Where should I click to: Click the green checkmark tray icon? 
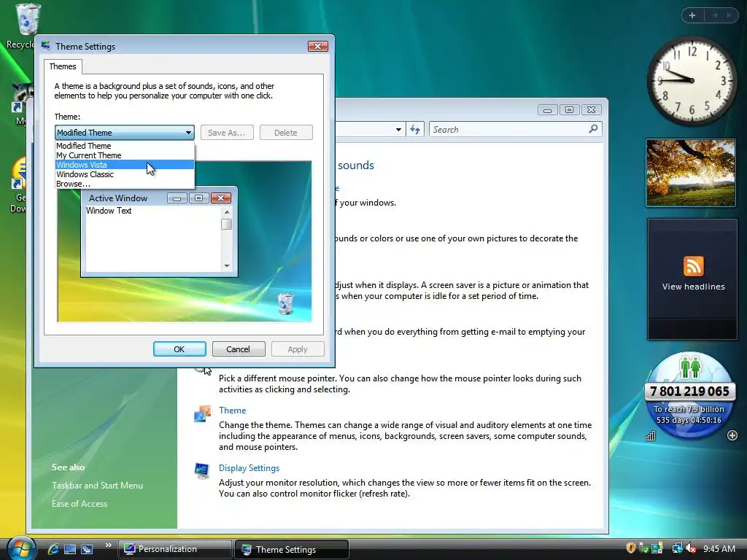[x=643, y=548]
